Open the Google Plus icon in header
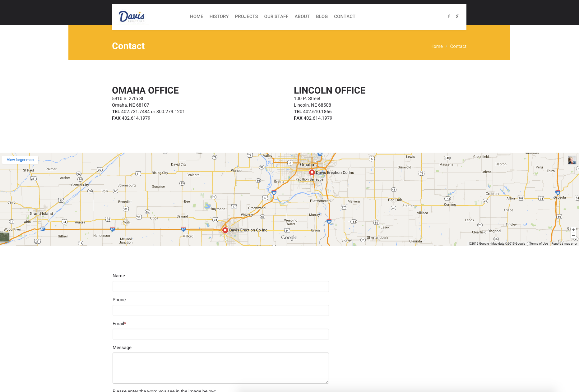The height and width of the screenshot is (392, 579). pyautogui.click(x=457, y=16)
